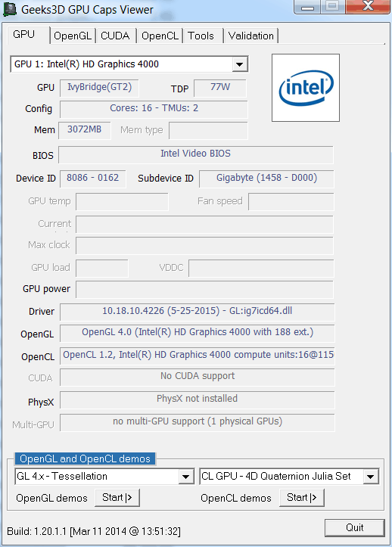Click the Intel logo image

pyautogui.click(x=306, y=88)
